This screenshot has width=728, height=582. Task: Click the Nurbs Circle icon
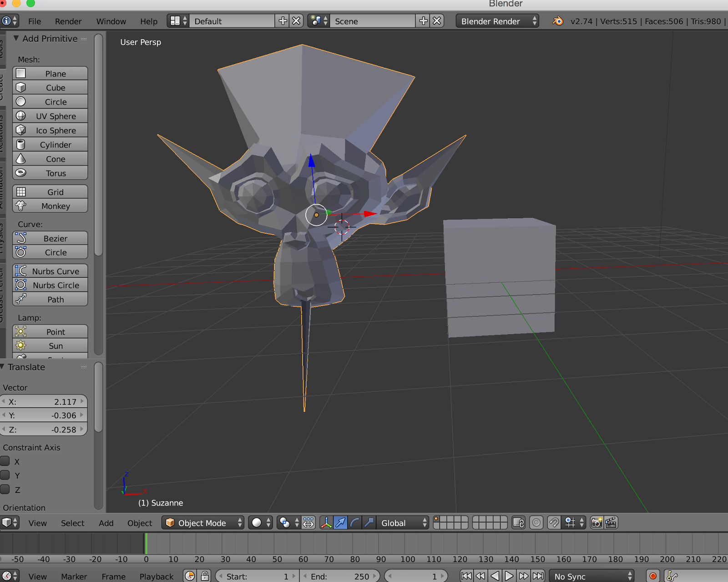pos(21,285)
